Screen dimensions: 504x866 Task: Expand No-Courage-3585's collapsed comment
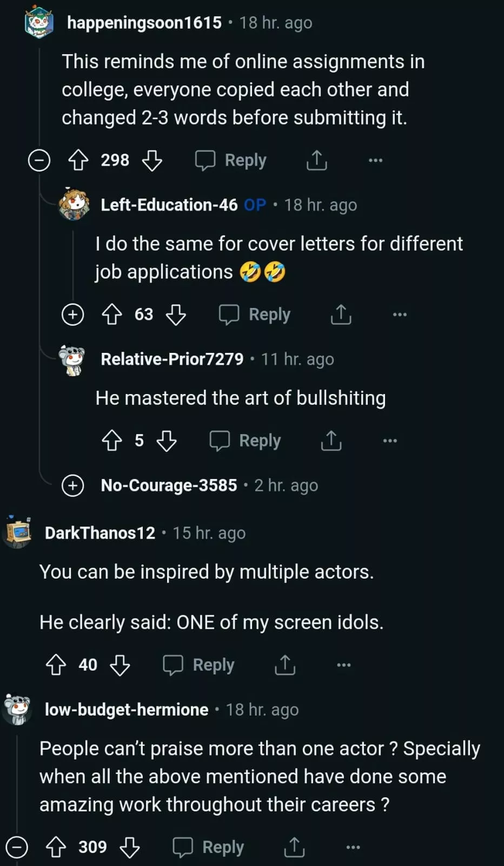pyautogui.click(x=73, y=486)
